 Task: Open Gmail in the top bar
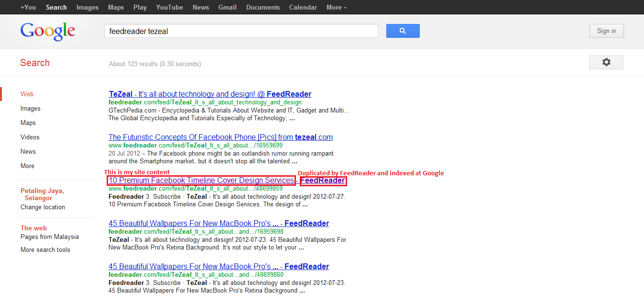228,7
